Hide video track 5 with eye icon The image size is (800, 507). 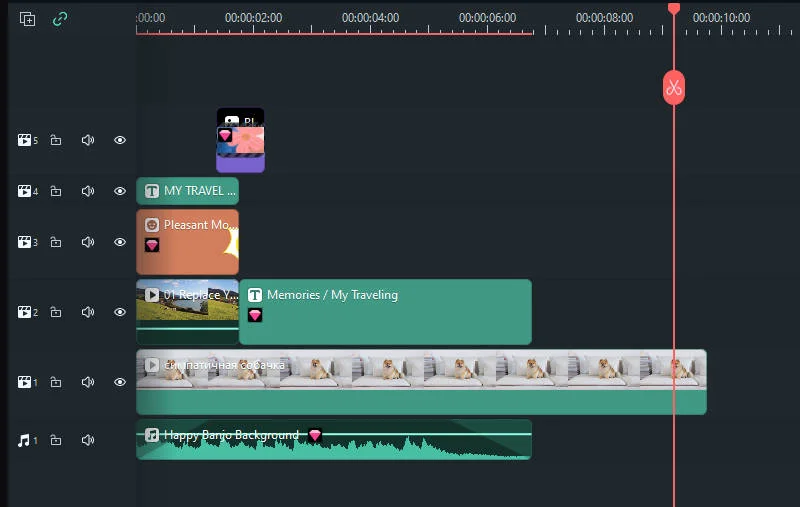120,140
